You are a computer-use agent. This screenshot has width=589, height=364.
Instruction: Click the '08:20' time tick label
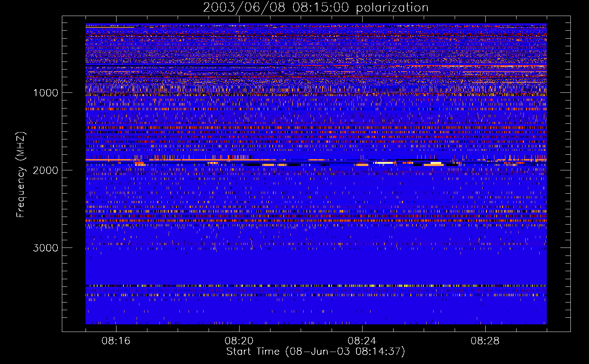tap(239, 341)
